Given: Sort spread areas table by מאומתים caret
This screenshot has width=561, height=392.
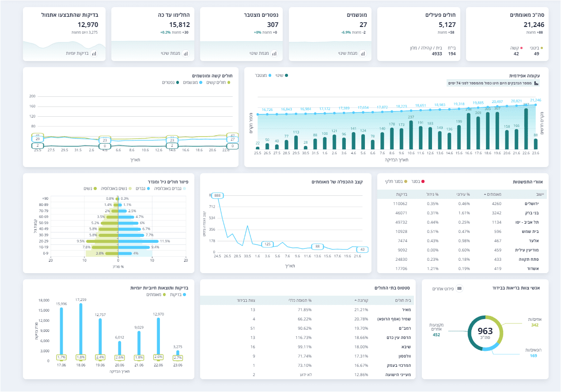Looking at the screenshot, I should click(x=484, y=194).
